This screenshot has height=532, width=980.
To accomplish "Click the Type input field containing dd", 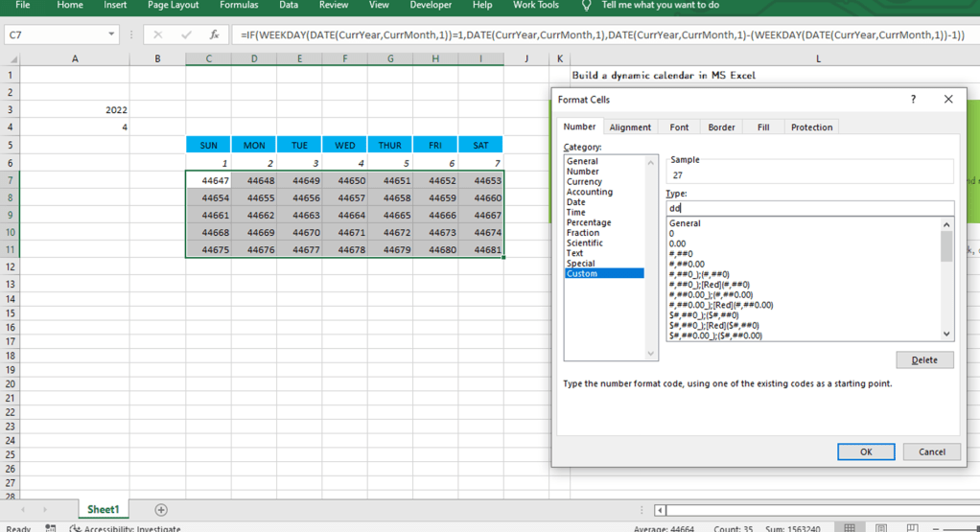I will [810, 208].
